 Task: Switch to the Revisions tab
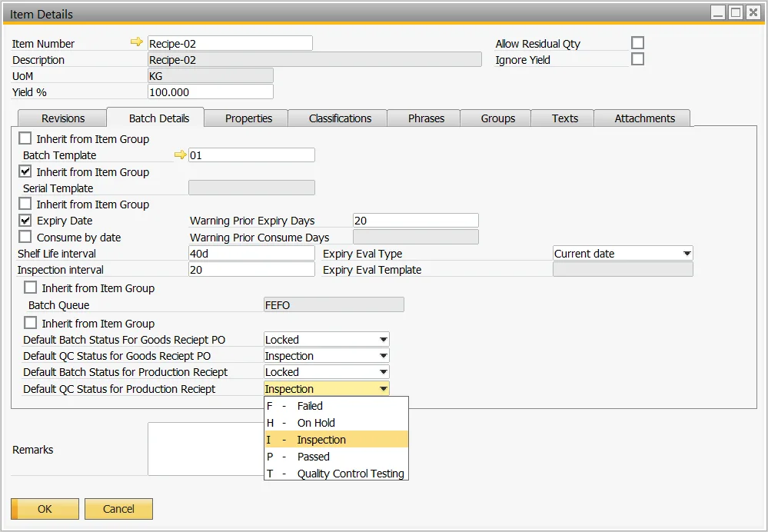coord(63,118)
